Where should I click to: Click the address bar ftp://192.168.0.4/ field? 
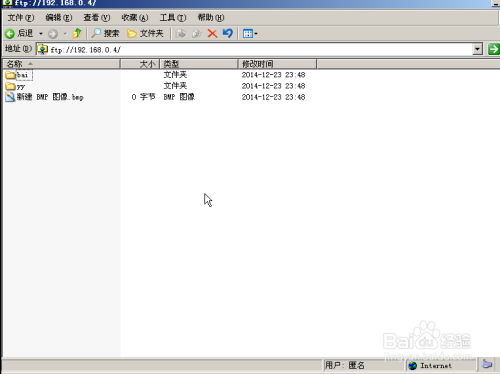coord(255,50)
